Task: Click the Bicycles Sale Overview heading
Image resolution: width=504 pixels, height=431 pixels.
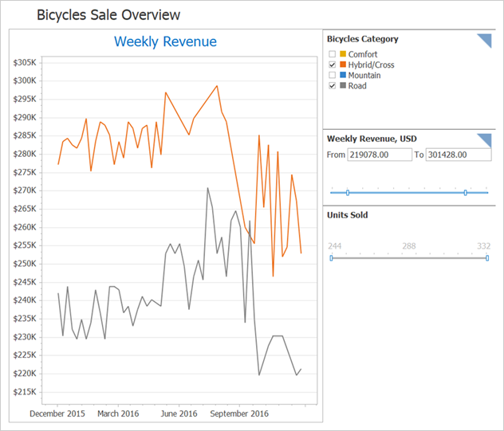Action: (108, 14)
